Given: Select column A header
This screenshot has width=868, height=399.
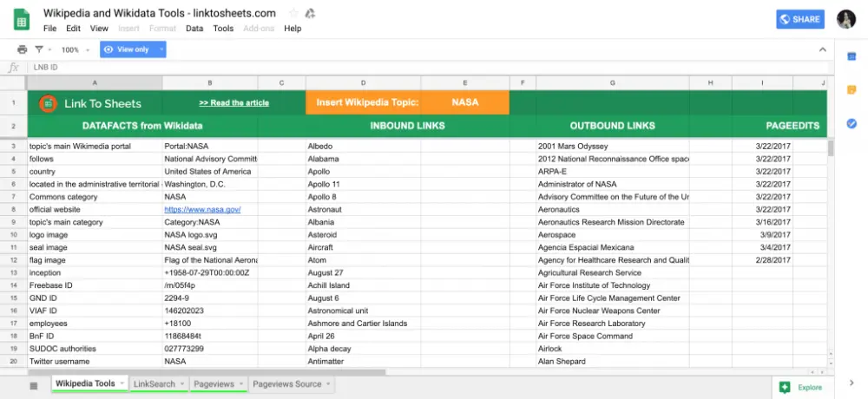Looking at the screenshot, I should (x=95, y=83).
